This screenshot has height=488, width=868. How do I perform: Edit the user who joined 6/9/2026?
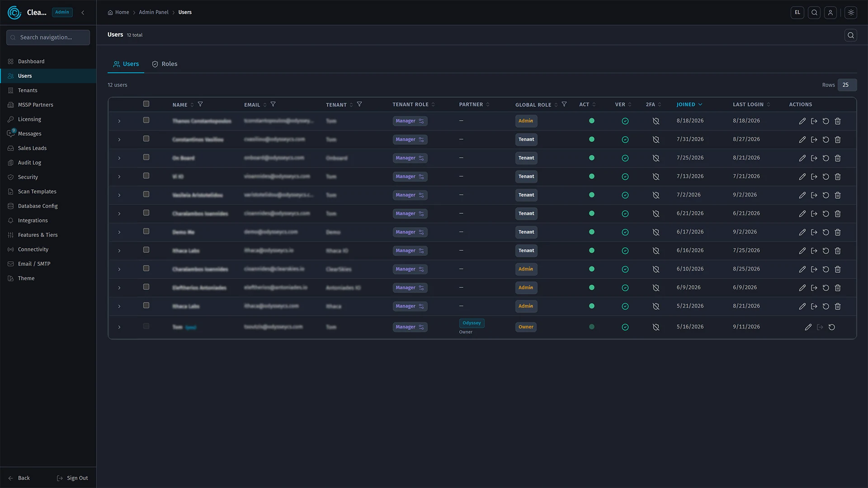click(x=802, y=288)
